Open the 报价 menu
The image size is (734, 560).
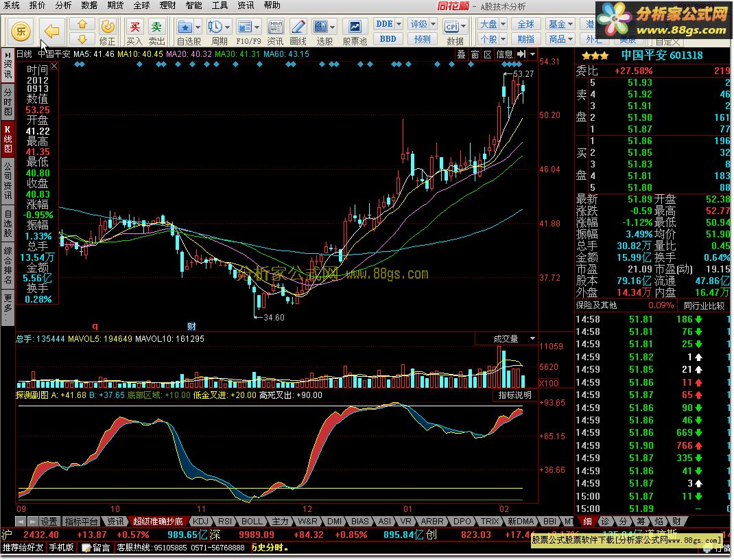pyautogui.click(x=38, y=5)
